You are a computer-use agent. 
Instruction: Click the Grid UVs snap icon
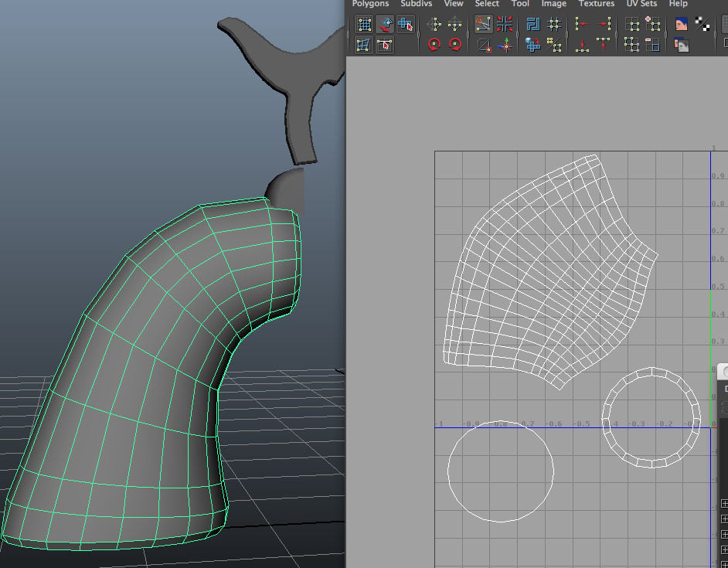pyautogui.click(x=554, y=24)
